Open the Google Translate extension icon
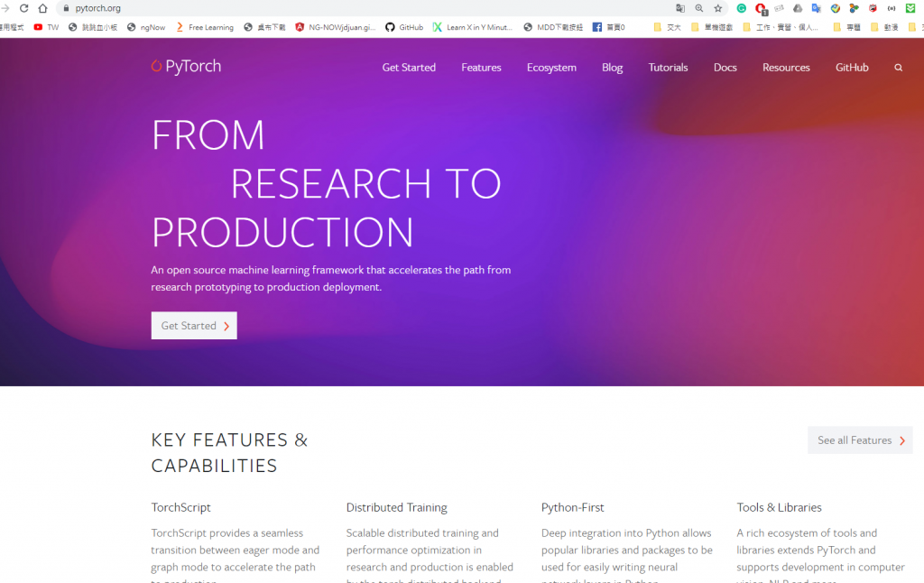Image resolution: width=924 pixels, height=583 pixels. (x=816, y=8)
